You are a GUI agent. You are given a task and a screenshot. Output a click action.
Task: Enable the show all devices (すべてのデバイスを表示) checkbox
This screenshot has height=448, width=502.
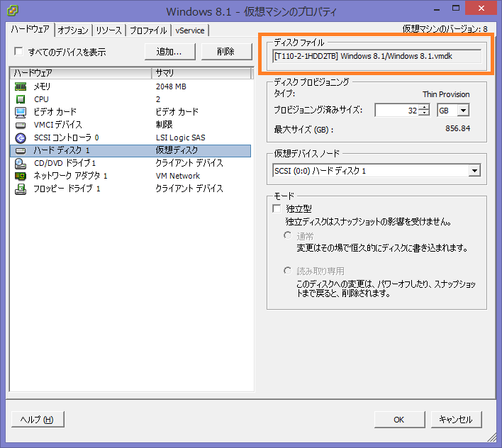coord(18,51)
